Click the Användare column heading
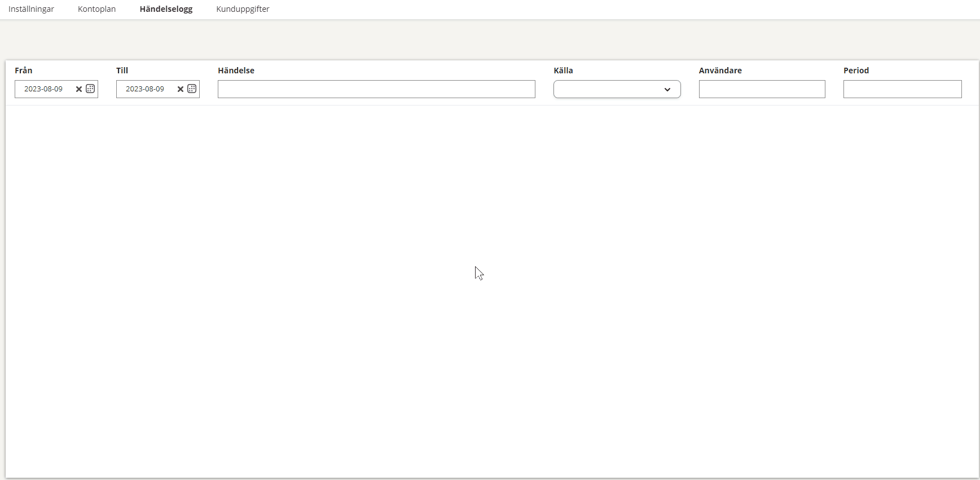Viewport: 980px width, 480px height. [x=720, y=71]
